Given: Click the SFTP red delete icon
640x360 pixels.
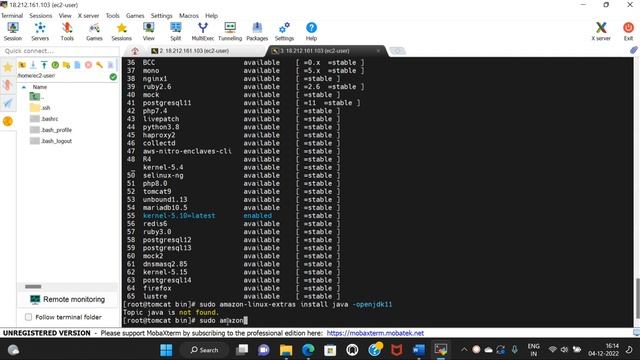Looking at the screenshot, I should click(x=88, y=65).
